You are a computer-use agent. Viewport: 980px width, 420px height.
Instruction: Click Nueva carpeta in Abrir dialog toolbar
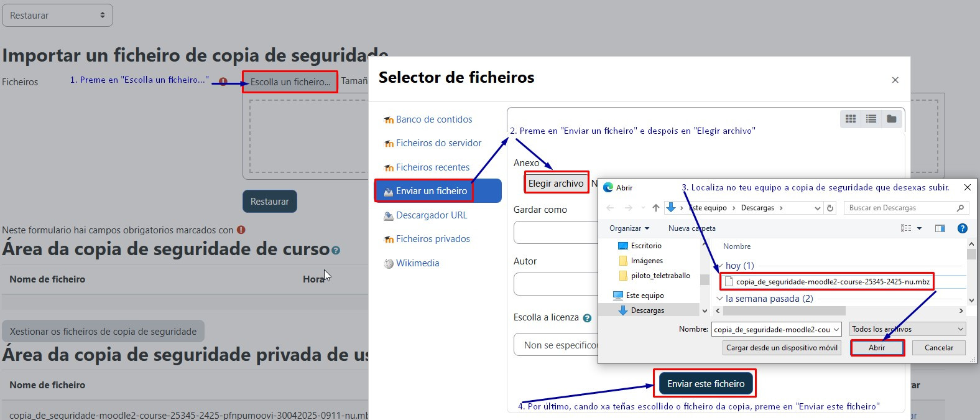click(x=692, y=228)
